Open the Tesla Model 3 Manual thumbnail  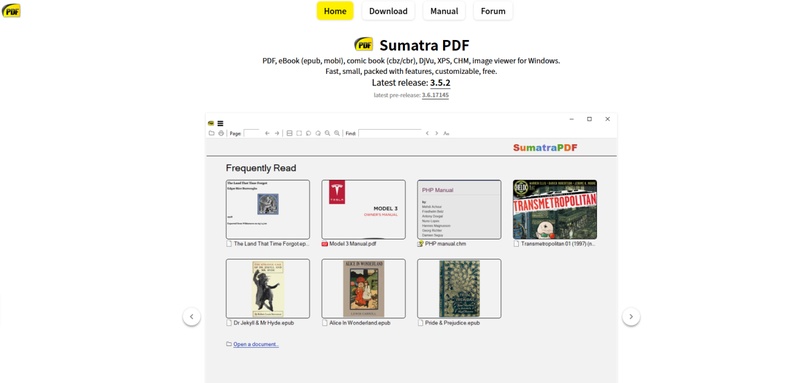pos(363,209)
